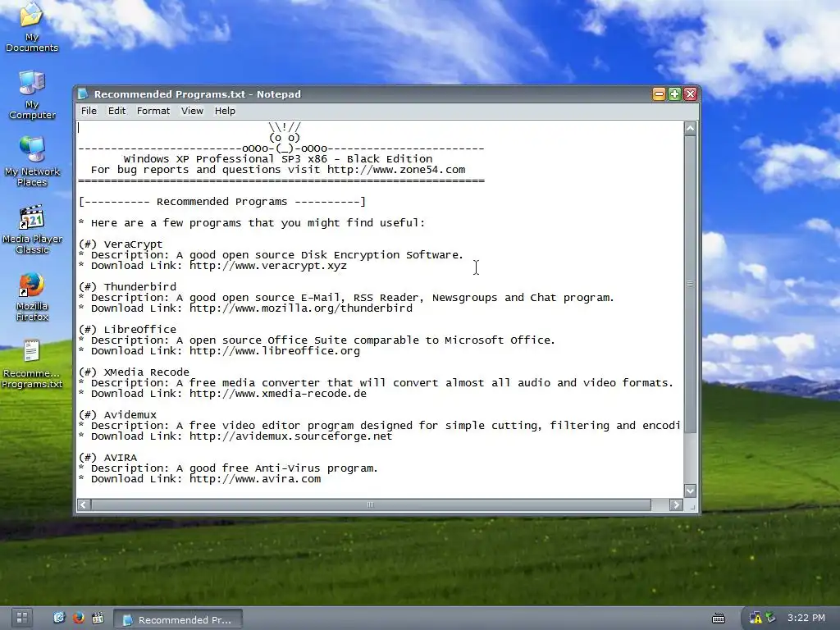Open the View menu
Image resolution: width=840 pixels, height=630 pixels.
(192, 111)
